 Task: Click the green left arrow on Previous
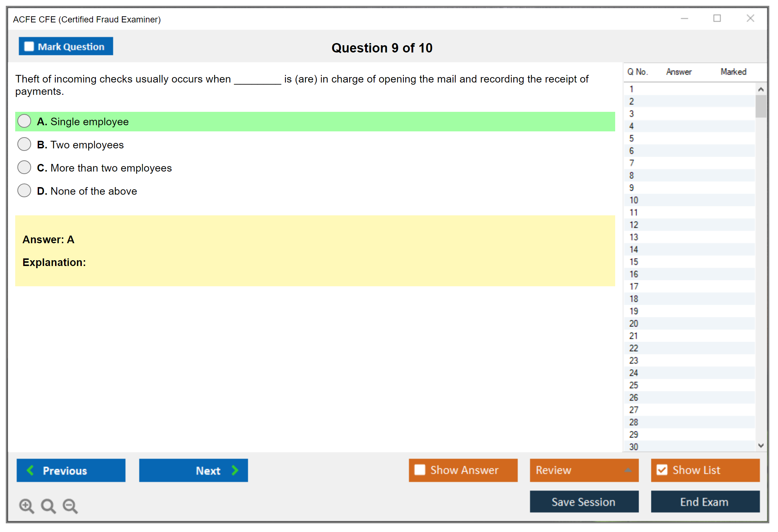click(30, 470)
